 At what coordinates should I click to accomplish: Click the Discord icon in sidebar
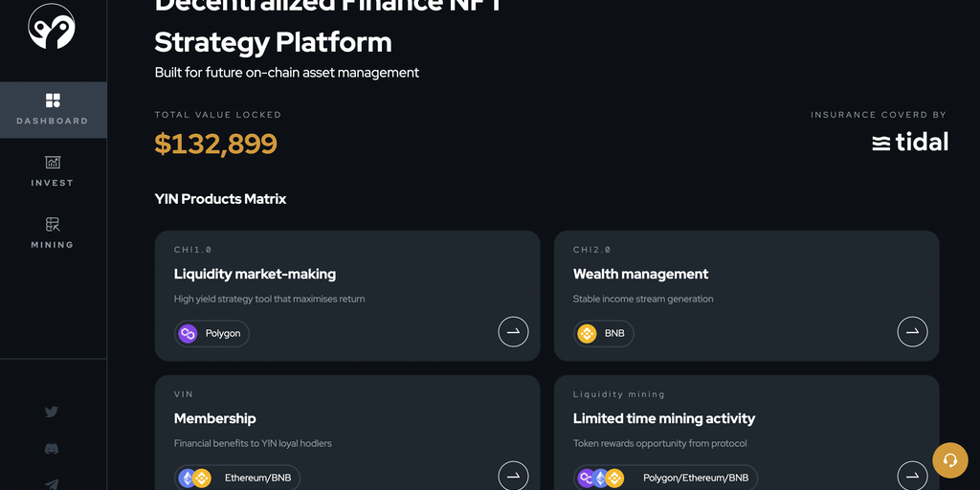(x=52, y=448)
